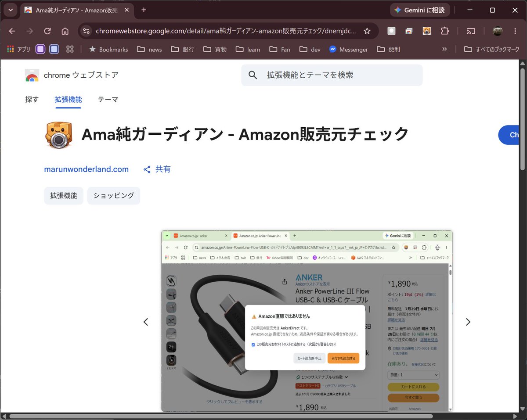Open the Ama純ガーディアン extension toolbar icon
This screenshot has height=420, width=527.
(426, 31)
